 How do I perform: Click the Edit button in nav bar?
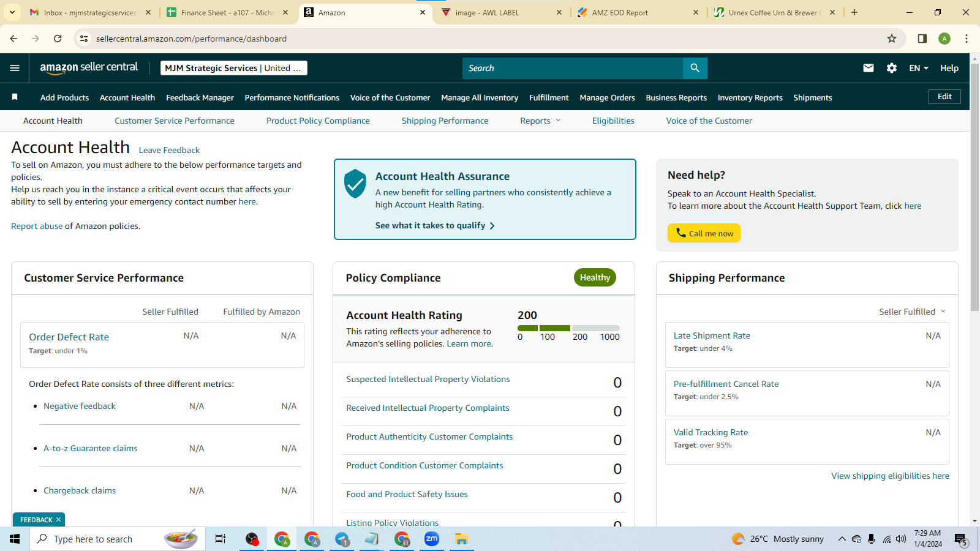pyautogui.click(x=944, y=97)
